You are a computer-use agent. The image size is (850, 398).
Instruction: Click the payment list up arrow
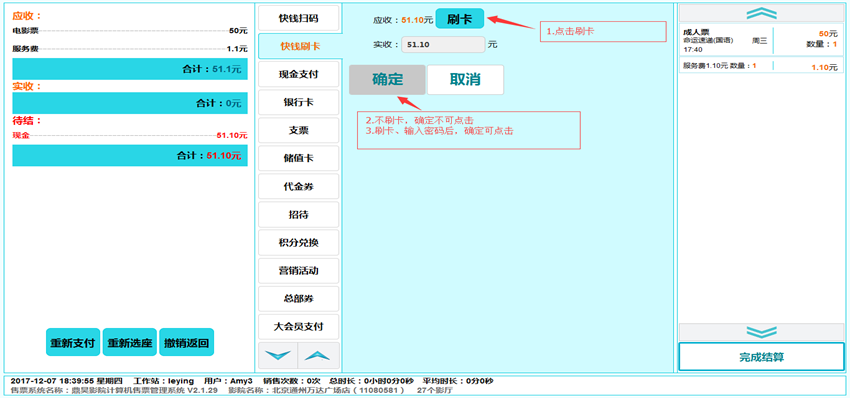pos(319,356)
